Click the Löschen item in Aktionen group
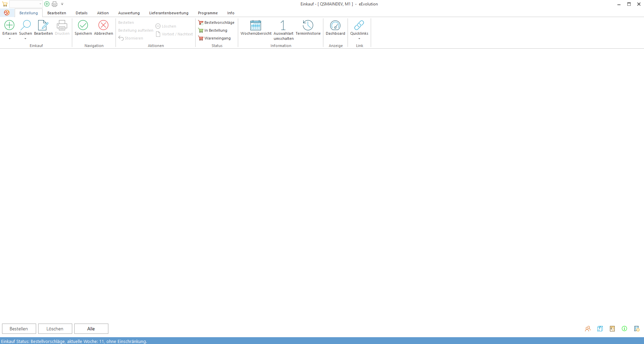The image size is (644, 344). pyautogui.click(x=166, y=26)
